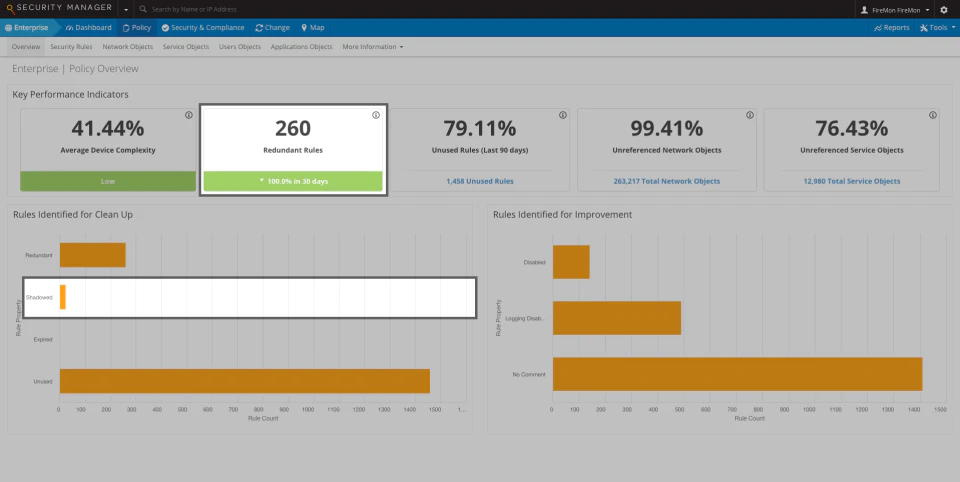This screenshot has width=960, height=482.
Task: Expand More Information submenu
Action: (x=373, y=47)
